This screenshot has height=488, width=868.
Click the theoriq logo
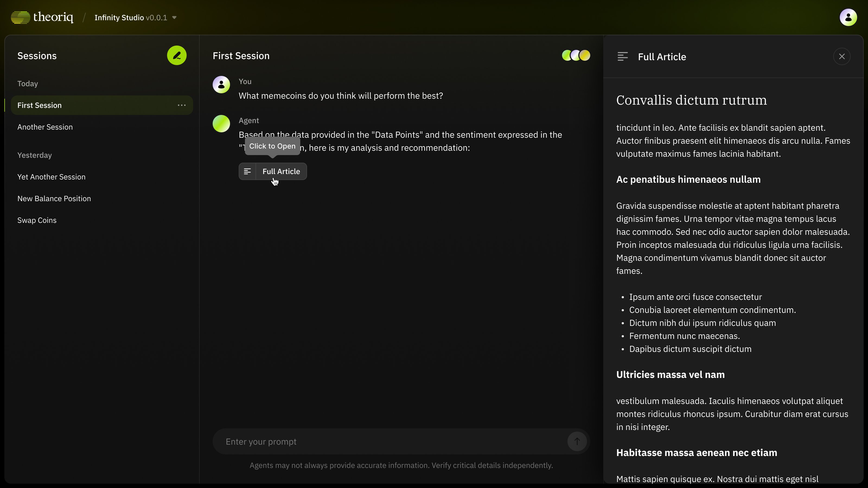[42, 17]
